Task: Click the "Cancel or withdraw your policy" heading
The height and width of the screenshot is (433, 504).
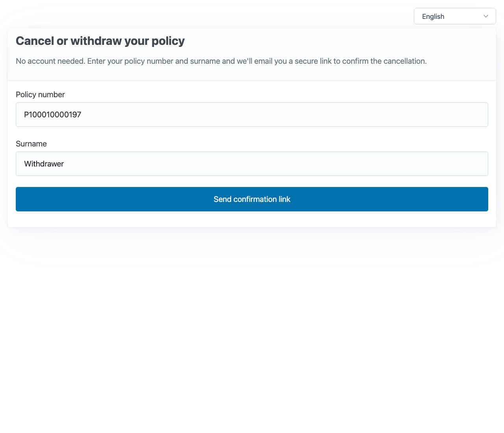Action: click(100, 41)
